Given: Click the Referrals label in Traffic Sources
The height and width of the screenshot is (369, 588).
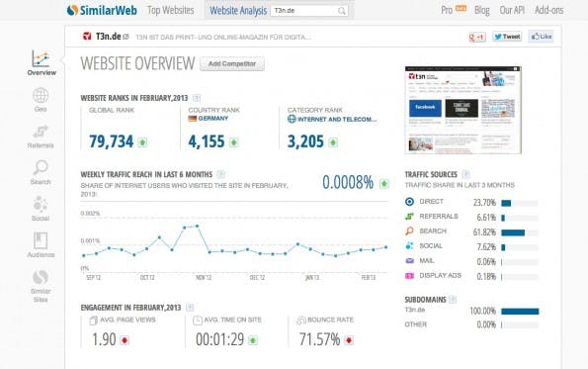Looking at the screenshot, I should pos(439,217).
